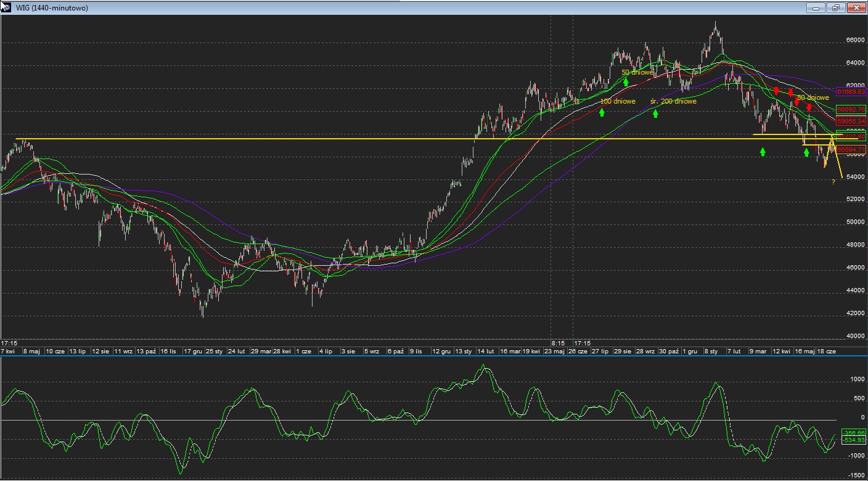Select the '100 dniowe' text annotation
Image resolution: width=868 pixels, height=481 pixels.
pos(613,101)
